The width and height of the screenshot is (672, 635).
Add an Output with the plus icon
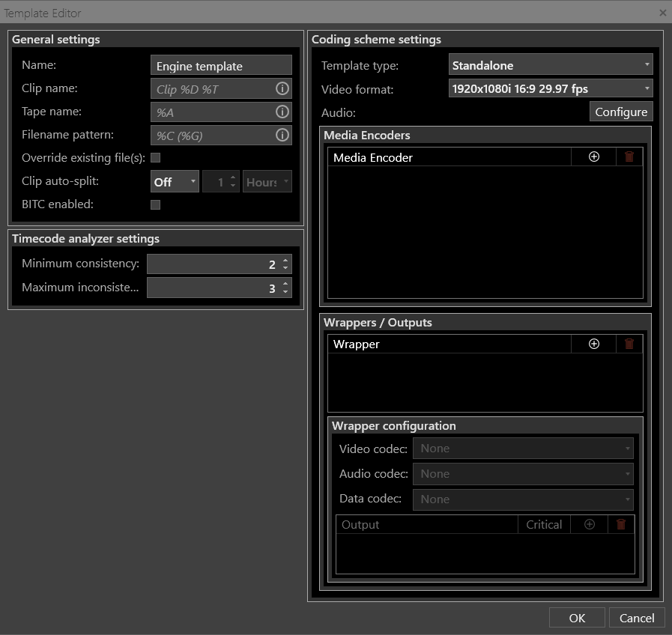[590, 524]
